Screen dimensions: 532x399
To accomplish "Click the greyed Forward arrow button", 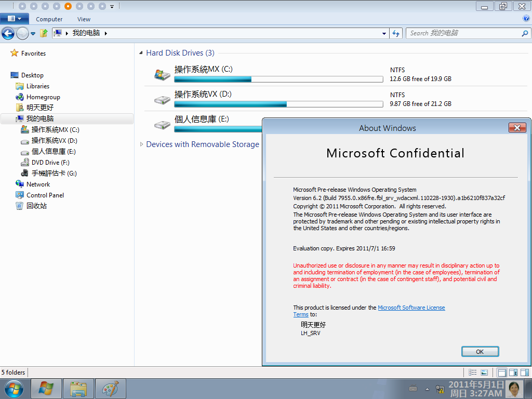I will pyautogui.click(x=23, y=33).
